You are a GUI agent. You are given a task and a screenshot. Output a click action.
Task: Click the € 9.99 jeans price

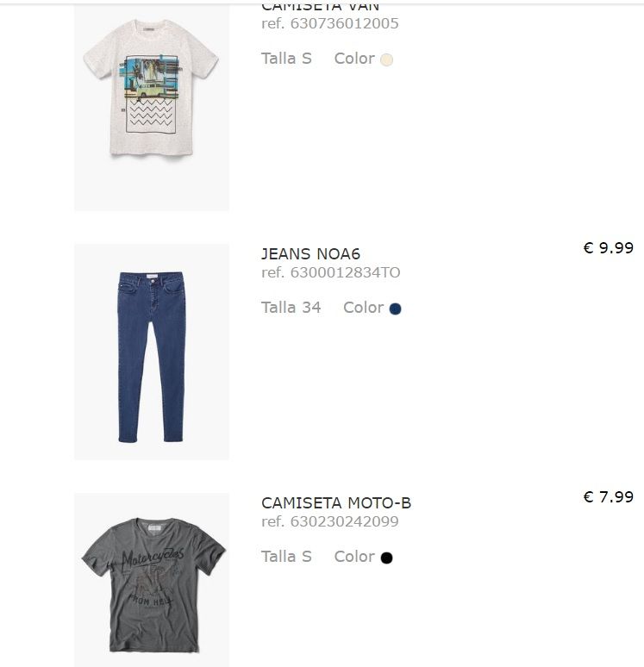609,247
